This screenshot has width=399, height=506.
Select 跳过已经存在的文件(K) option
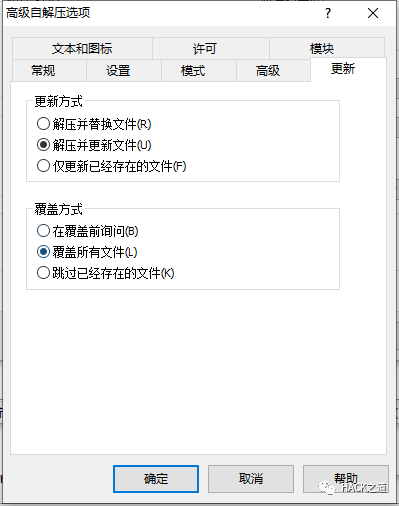click(105, 273)
